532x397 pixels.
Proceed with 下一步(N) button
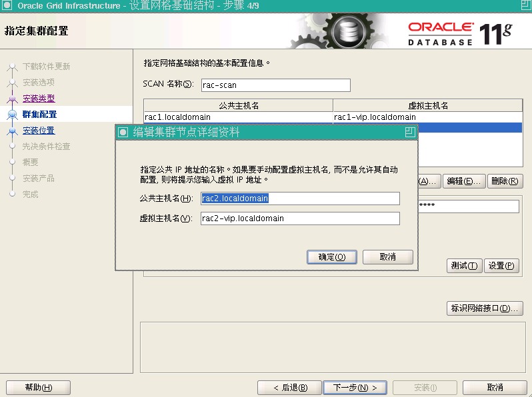pos(355,387)
